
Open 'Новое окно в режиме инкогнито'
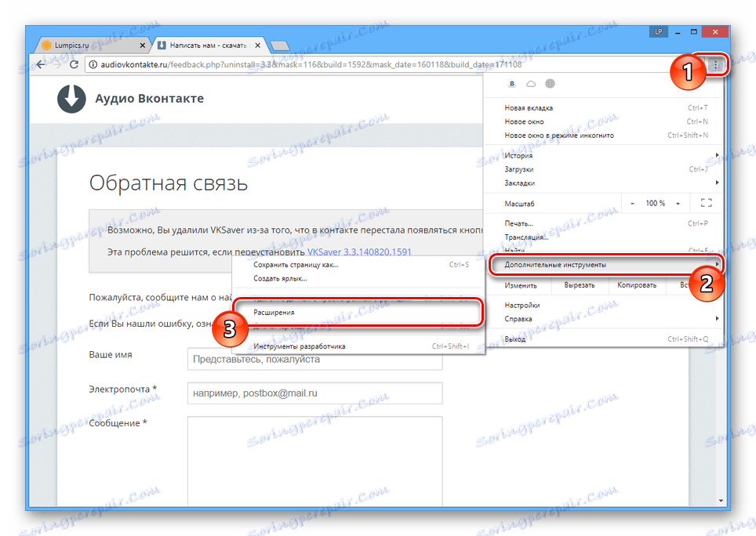click(x=605, y=136)
